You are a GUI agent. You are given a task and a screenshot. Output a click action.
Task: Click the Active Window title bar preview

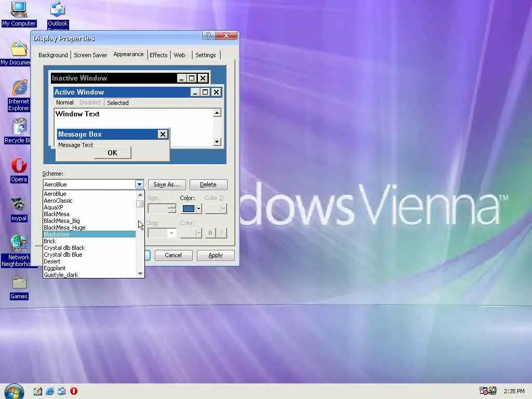[x=122, y=92]
